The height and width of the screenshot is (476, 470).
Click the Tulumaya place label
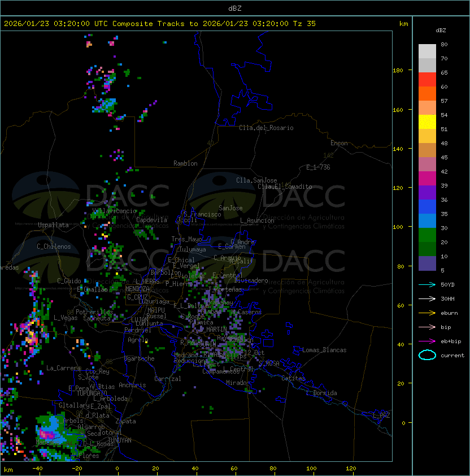[193, 249]
